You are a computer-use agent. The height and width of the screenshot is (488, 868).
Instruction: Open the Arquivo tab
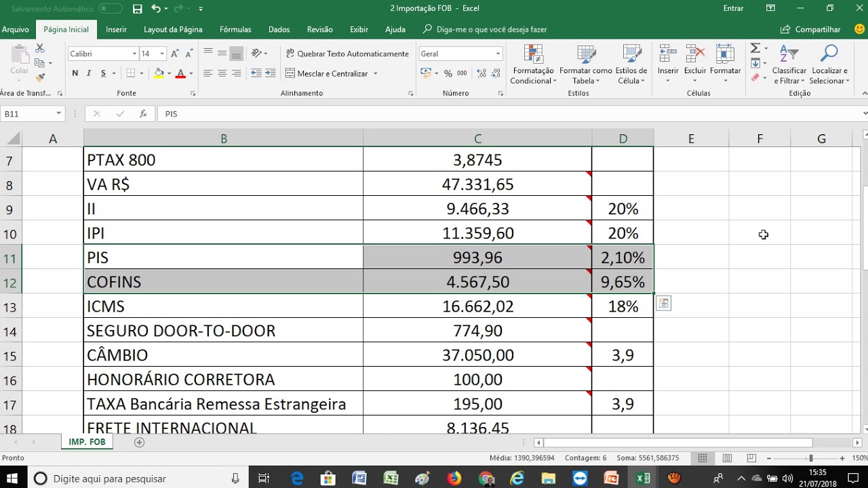pyautogui.click(x=16, y=30)
